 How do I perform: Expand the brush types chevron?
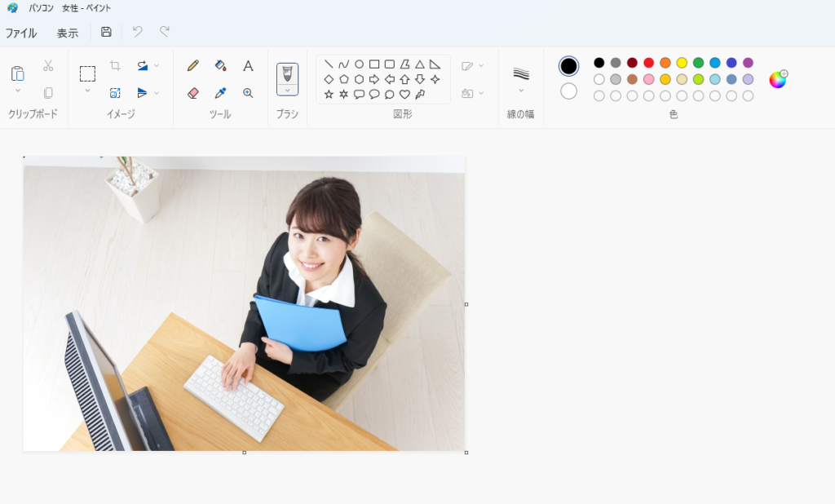point(288,91)
